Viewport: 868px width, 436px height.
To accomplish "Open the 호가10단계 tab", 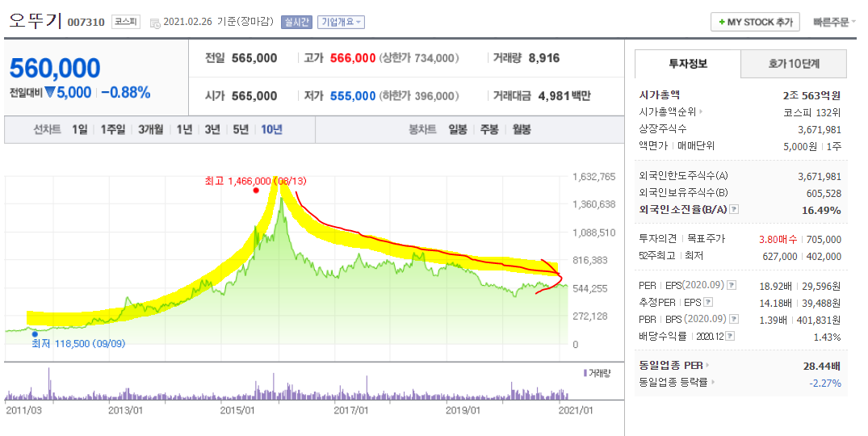I will 794,64.
